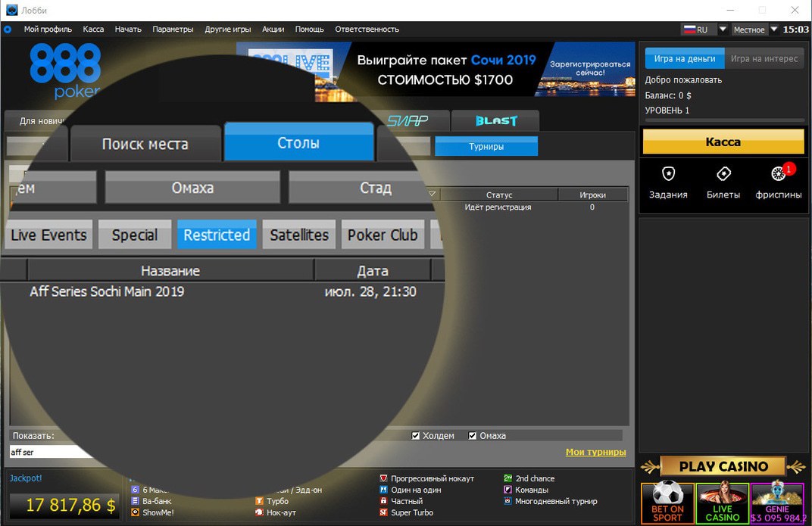812x526 pixels.
Task: Click the level progress bar under УРОВЕНЬ 1
Action: pyautogui.click(x=723, y=121)
